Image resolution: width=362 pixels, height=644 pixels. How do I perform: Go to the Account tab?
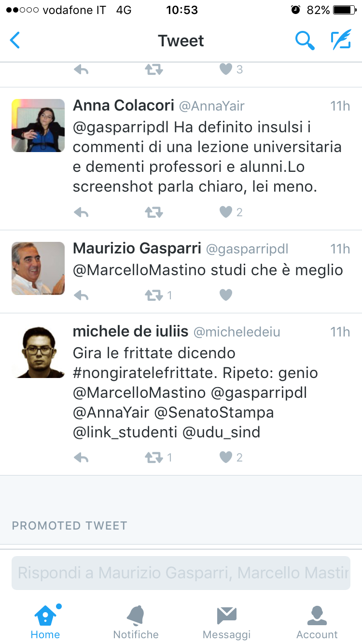coord(317,622)
